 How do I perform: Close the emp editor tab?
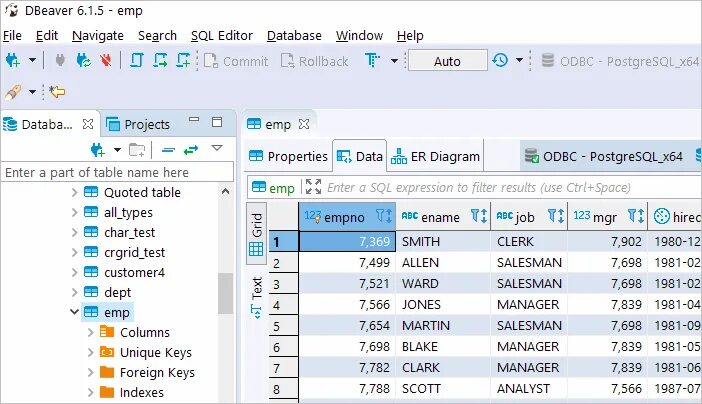(304, 124)
